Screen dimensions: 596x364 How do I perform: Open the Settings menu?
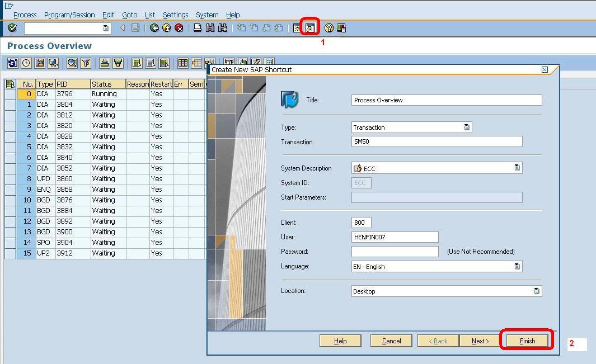click(x=175, y=15)
